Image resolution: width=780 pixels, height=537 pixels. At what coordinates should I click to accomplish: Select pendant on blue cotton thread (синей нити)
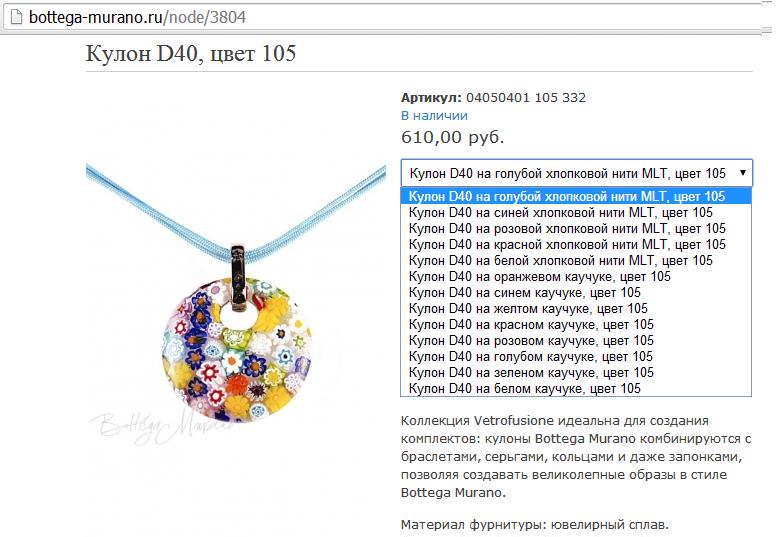click(x=576, y=212)
